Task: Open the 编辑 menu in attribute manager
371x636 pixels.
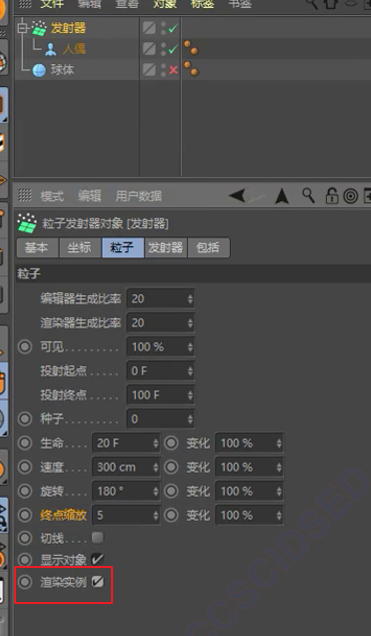Action: click(90, 196)
